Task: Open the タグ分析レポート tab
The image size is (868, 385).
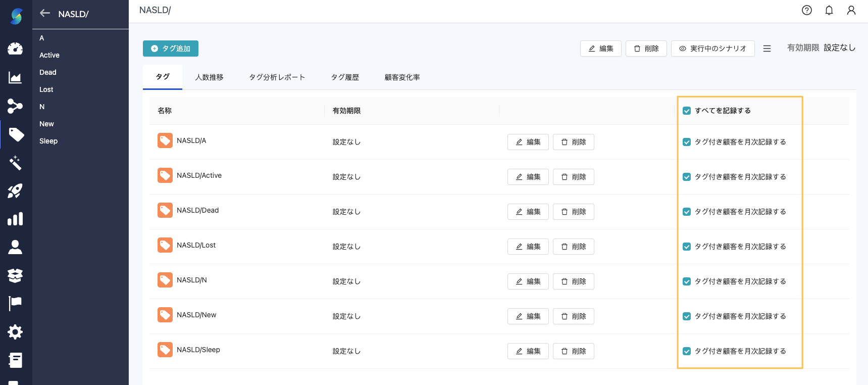Action: [x=277, y=77]
